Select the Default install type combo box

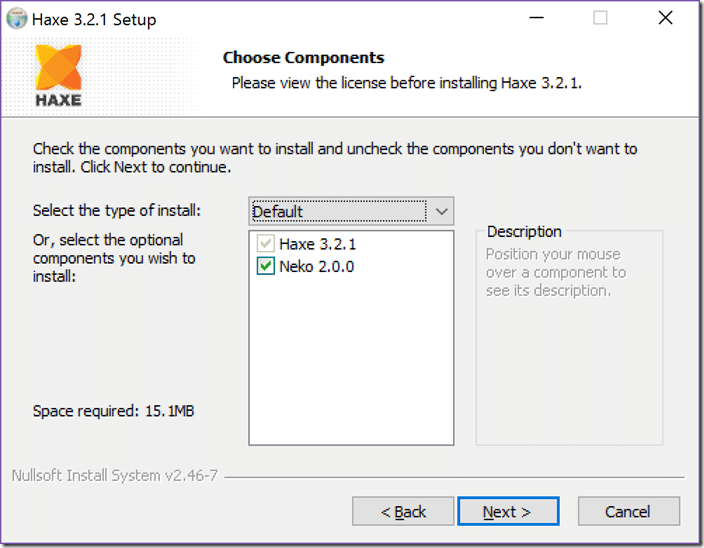351,211
